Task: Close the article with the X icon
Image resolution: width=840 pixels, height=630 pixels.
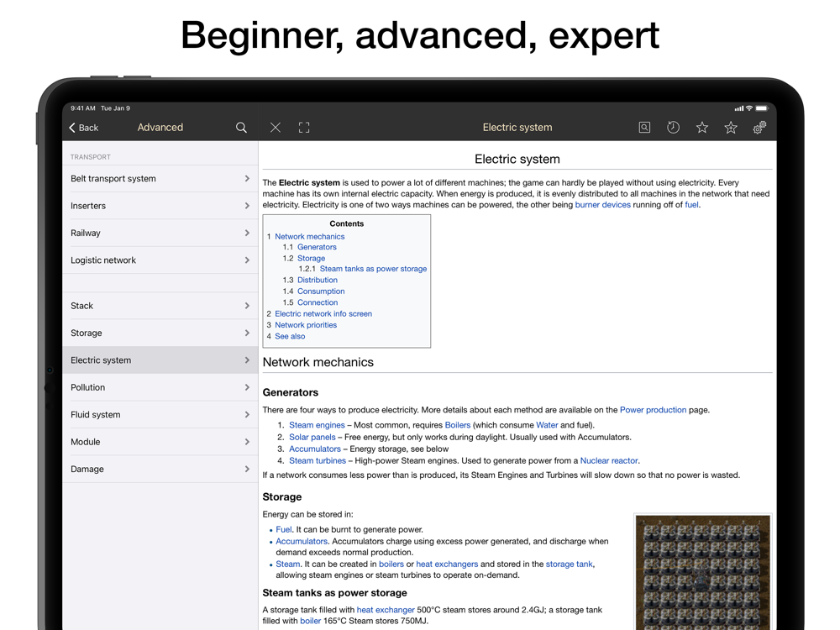Action: pyautogui.click(x=276, y=128)
